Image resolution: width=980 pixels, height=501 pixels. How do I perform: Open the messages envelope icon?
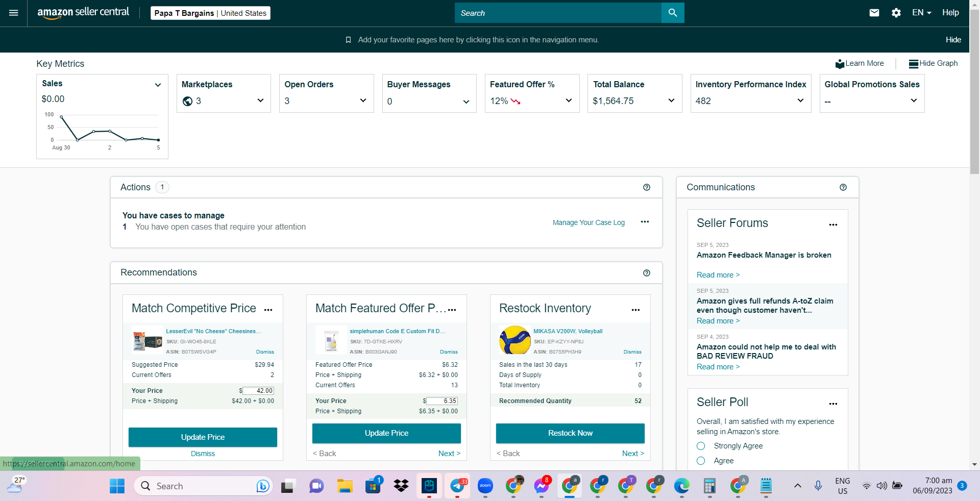pyautogui.click(x=874, y=13)
